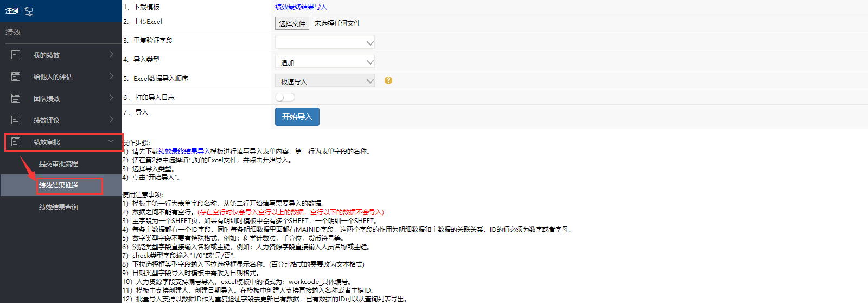Image resolution: width=868 pixels, height=303 pixels.
Task: Click the 我的绩效 sidebar list icon
Action: (x=16, y=55)
